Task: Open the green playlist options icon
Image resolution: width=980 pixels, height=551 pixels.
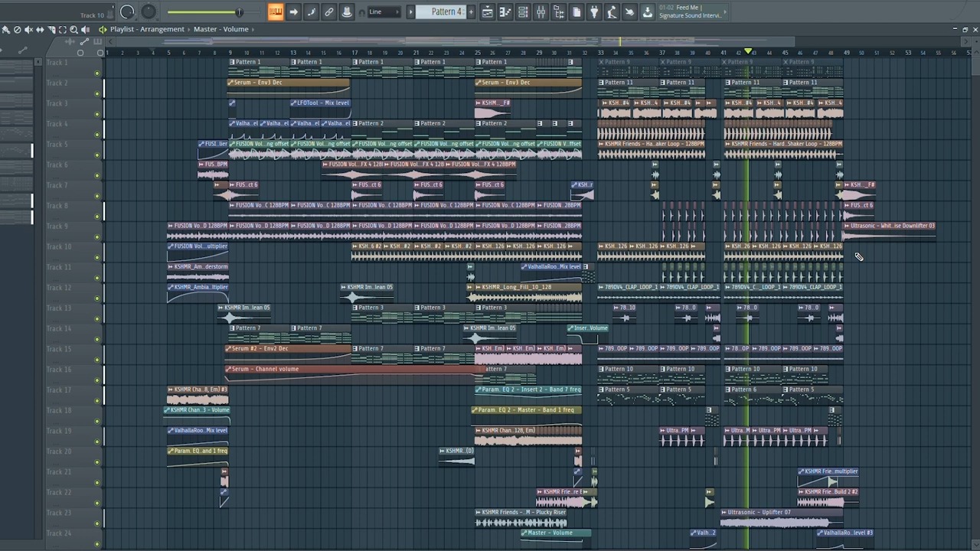Action: [103, 29]
